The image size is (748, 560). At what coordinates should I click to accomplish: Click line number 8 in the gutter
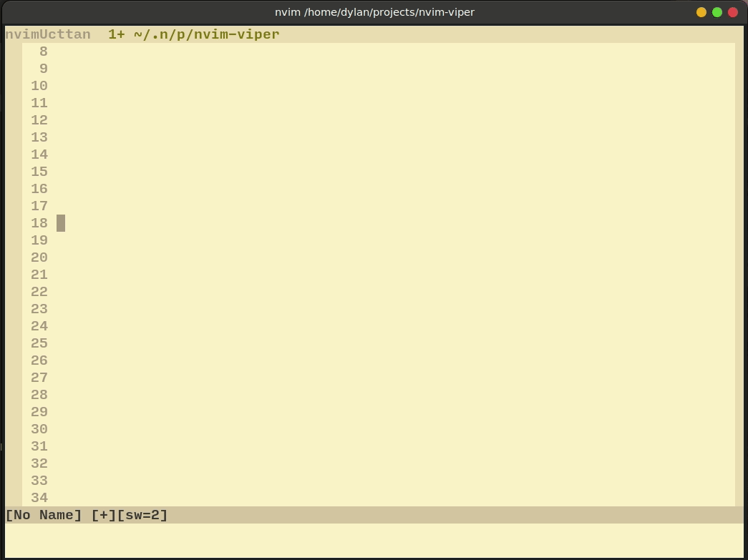coord(44,51)
